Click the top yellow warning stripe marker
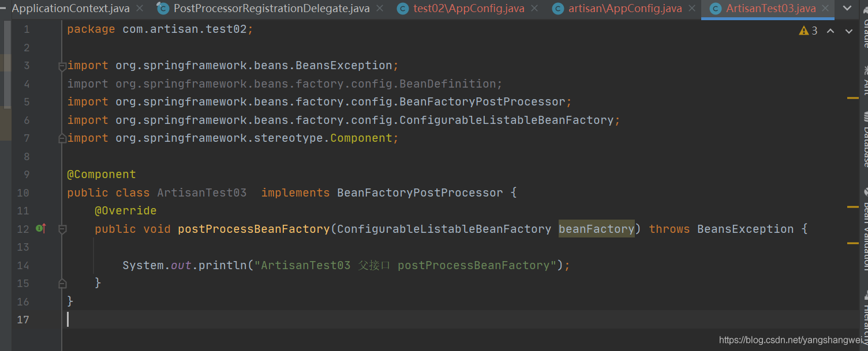The height and width of the screenshot is (351, 868). [852, 99]
